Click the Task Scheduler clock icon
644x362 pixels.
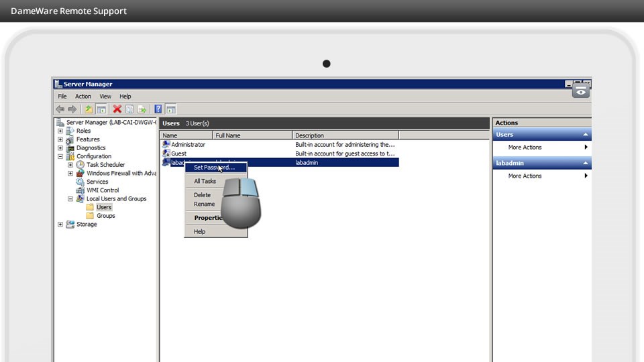pyautogui.click(x=80, y=165)
